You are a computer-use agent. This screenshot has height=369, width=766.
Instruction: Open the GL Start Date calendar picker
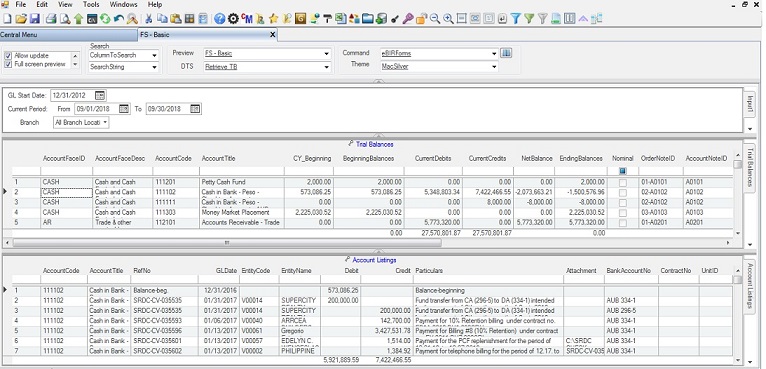pyautogui.click(x=100, y=95)
